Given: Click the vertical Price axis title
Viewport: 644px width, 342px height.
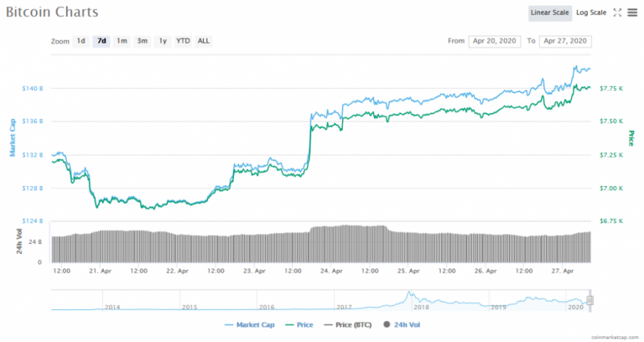Looking at the screenshot, I should (631, 138).
